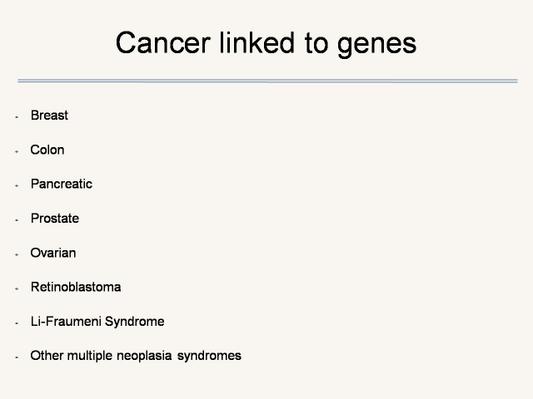Click the Pancreatic list item

pyautogui.click(x=62, y=184)
